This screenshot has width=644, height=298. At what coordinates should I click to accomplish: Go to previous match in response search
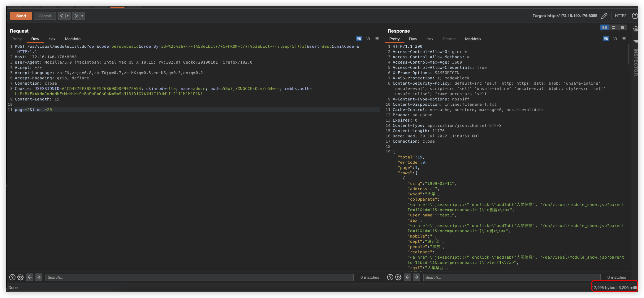click(x=407, y=277)
